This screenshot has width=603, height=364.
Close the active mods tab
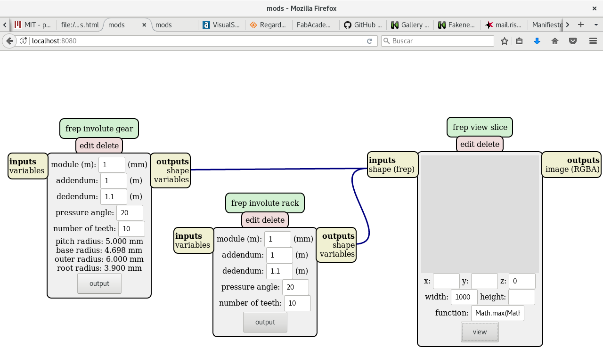[144, 25]
